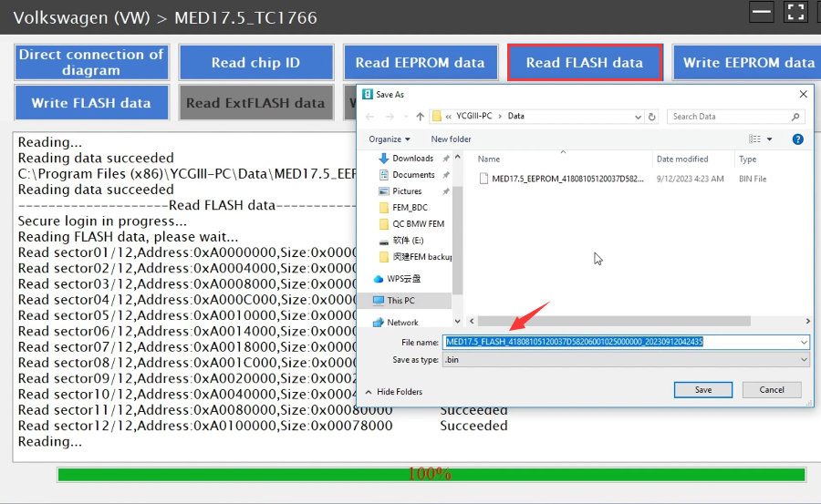
Task: Toggle fullscreen for the application window
Action: point(795,12)
